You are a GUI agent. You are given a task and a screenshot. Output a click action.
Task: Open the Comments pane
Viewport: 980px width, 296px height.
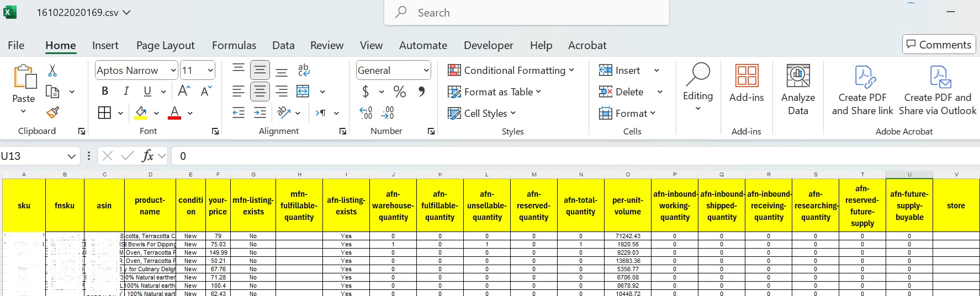[x=939, y=45]
